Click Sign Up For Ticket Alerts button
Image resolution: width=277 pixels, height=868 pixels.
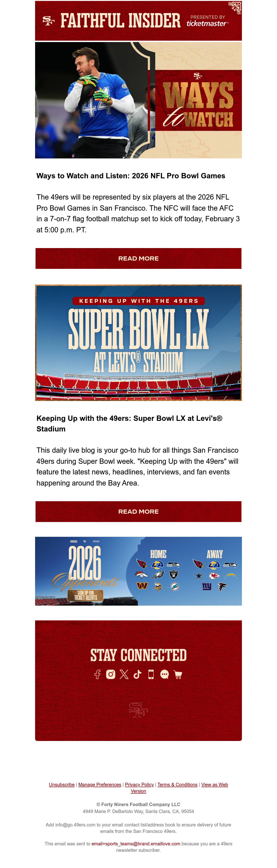(85, 595)
